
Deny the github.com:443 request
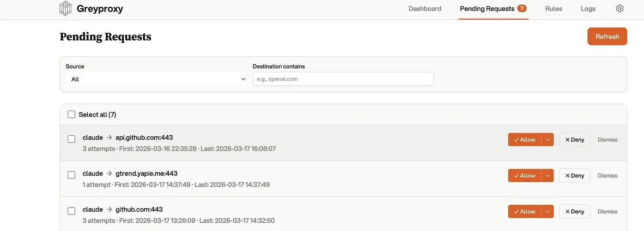coord(575,211)
